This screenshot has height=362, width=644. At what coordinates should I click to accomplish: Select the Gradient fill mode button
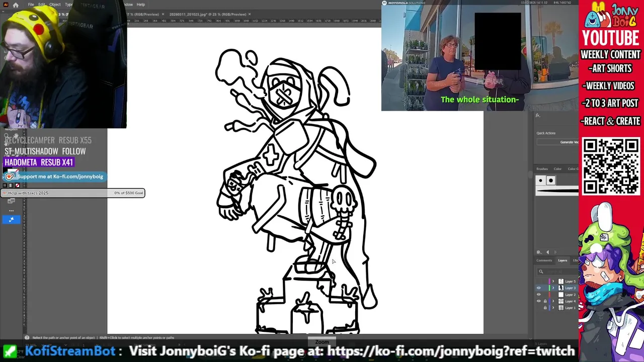tap(11, 185)
